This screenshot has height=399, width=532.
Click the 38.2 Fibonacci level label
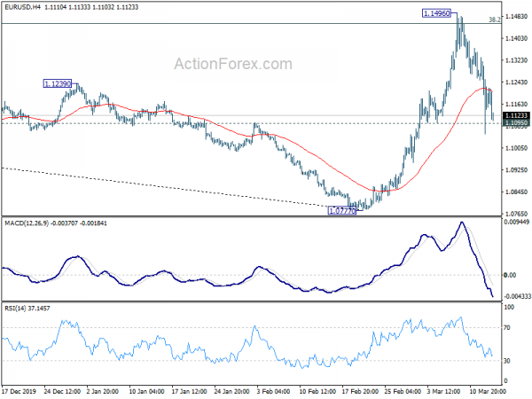(x=495, y=20)
